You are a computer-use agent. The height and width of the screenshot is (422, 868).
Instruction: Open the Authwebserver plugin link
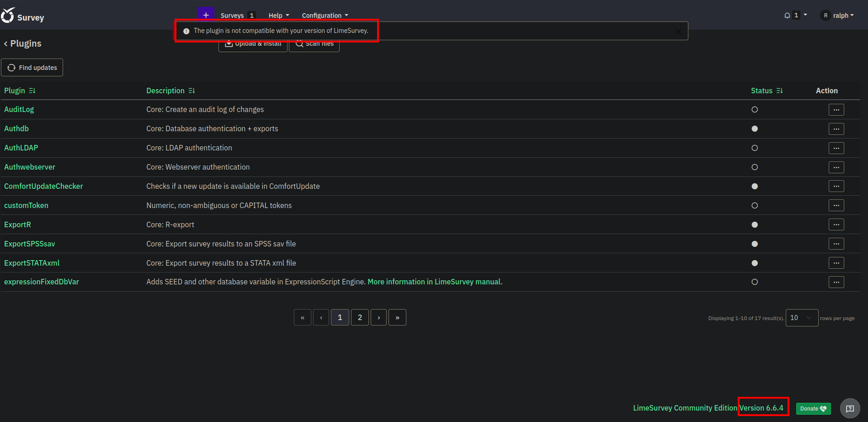(x=30, y=167)
